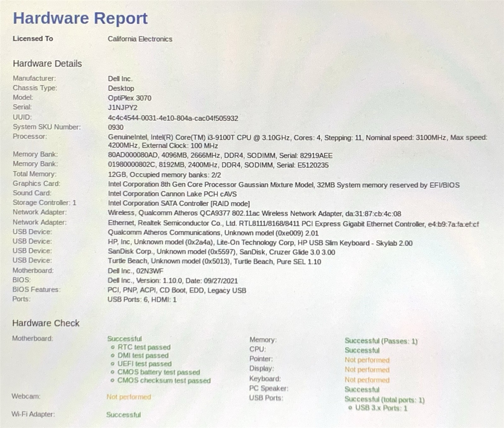The width and height of the screenshot is (504, 428).
Task: Select the OptiPlex 3070 model value
Action: (129, 98)
